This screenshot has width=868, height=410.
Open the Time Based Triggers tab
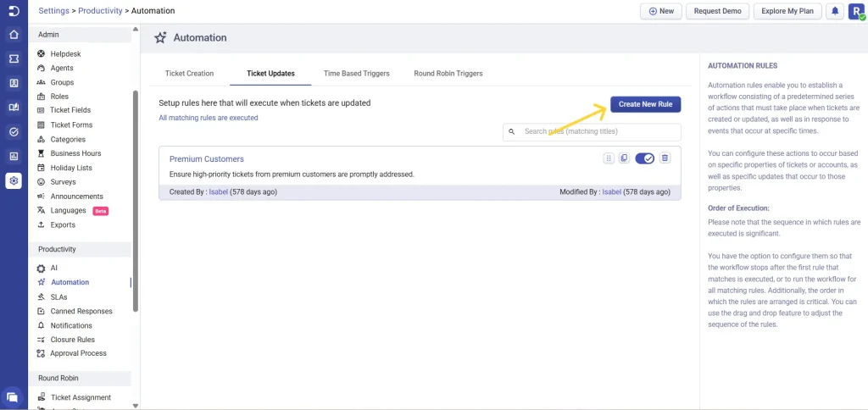tap(357, 73)
